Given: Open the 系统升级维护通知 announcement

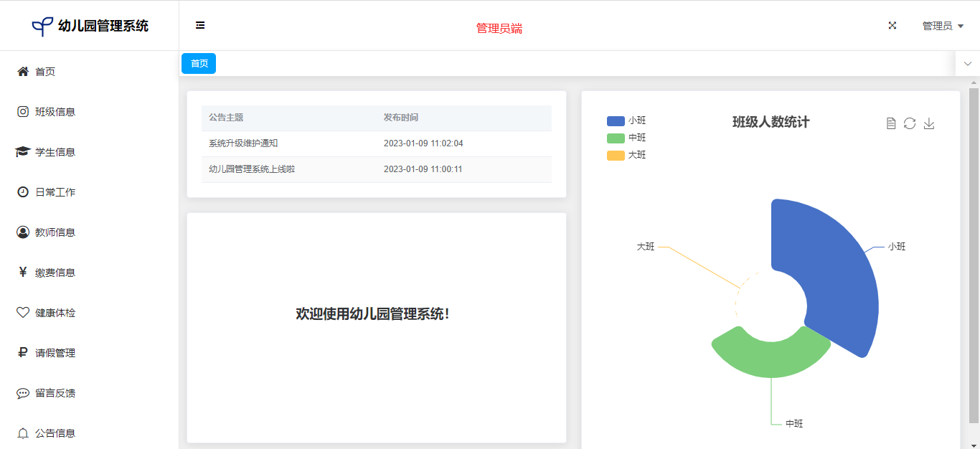Looking at the screenshot, I should pos(243,143).
